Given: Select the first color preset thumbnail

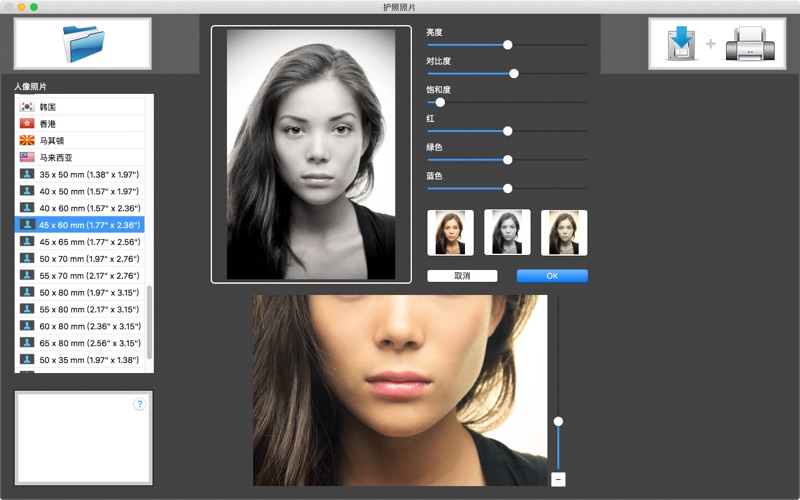Looking at the screenshot, I should pyautogui.click(x=450, y=232).
